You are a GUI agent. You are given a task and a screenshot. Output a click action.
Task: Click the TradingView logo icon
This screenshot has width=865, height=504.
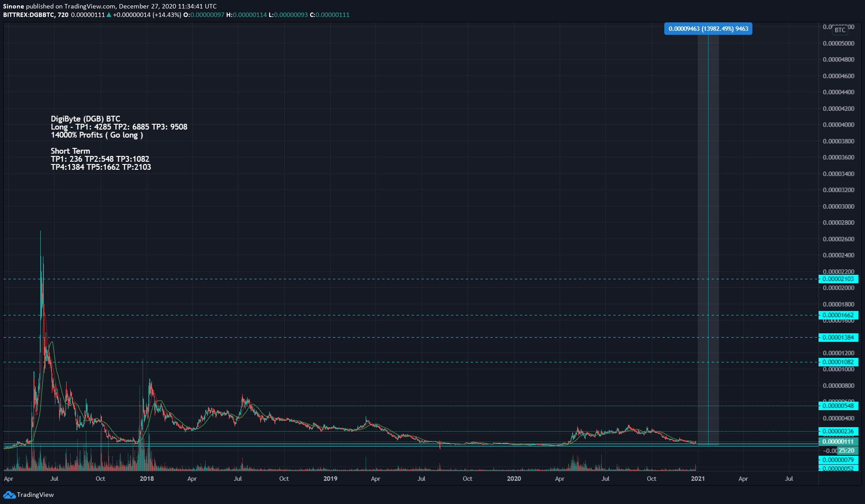[9, 495]
